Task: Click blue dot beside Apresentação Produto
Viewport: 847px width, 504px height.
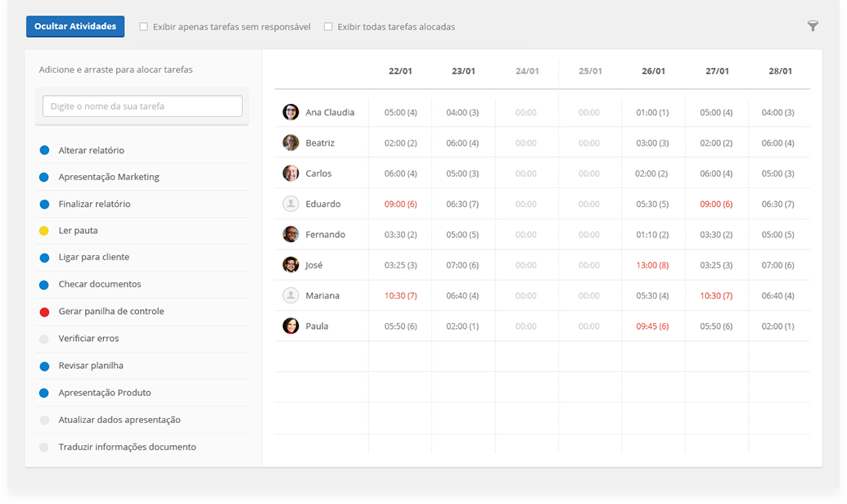Action: (x=44, y=394)
